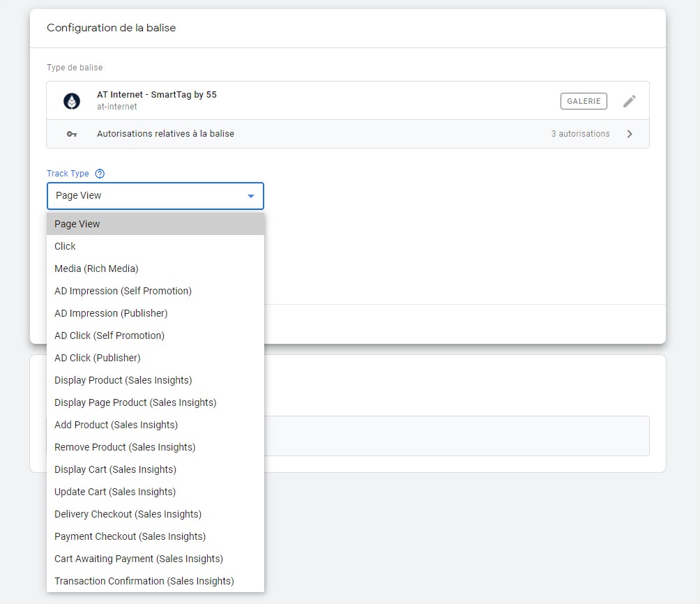Screen dimensions: 700x604
Task: Click the pencil edit icon for tag type
Action: point(629,101)
